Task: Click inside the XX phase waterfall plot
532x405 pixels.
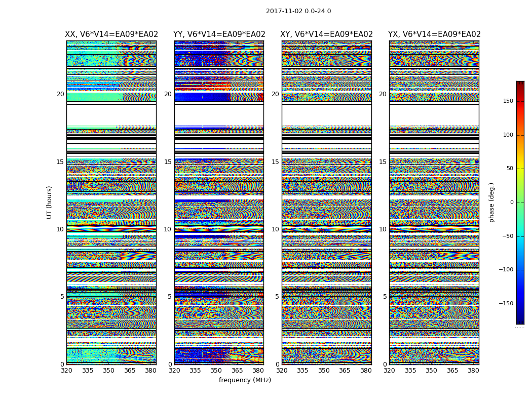Action: tap(111, 202)
